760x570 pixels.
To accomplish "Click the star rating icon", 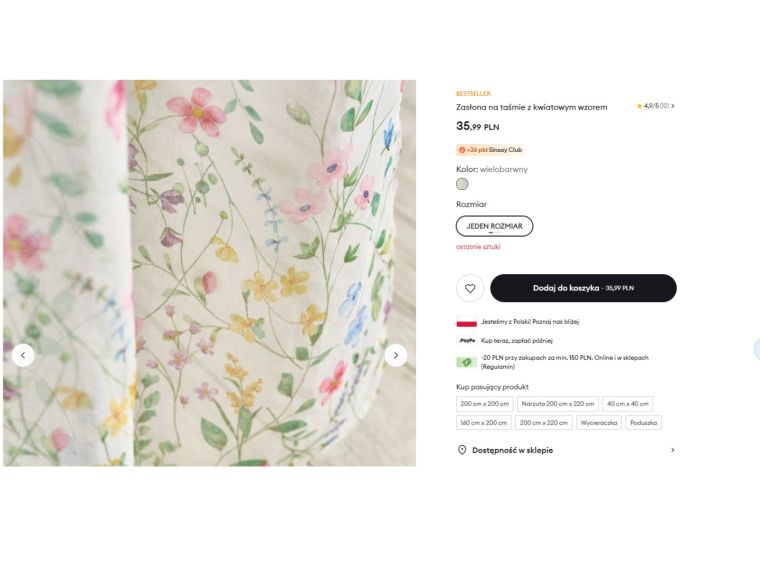I will (640, 106).
